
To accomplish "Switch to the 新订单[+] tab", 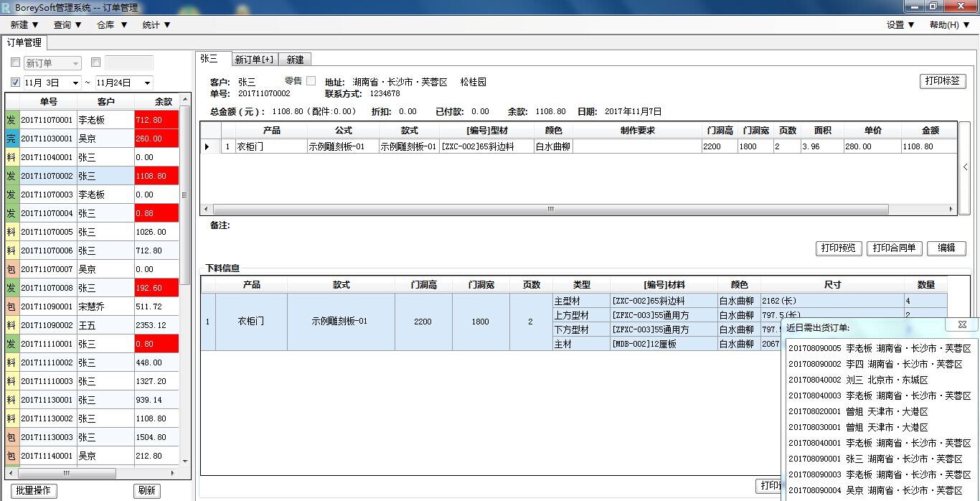I will 255,60.
